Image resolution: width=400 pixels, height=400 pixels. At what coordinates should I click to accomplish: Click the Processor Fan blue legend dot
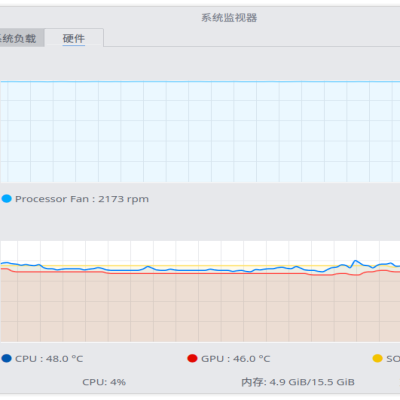7,199
